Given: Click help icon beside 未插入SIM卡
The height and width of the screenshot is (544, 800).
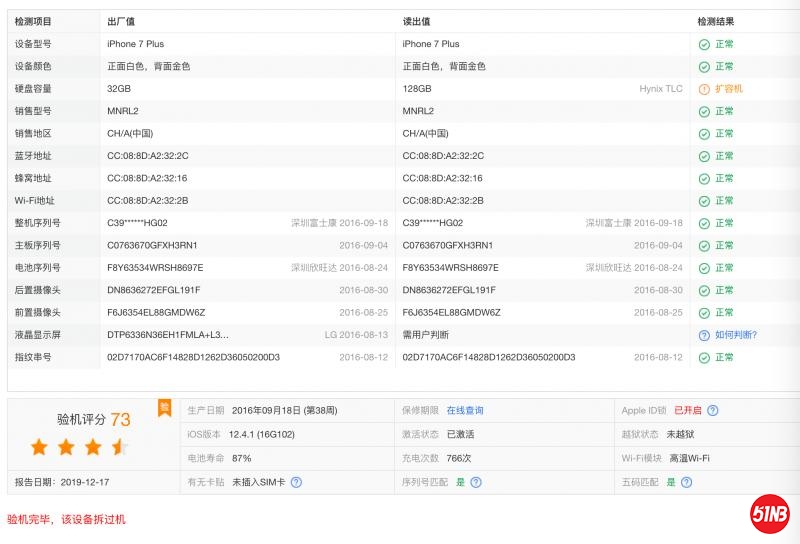Looking at the screenshot, I should coord(296,482).
